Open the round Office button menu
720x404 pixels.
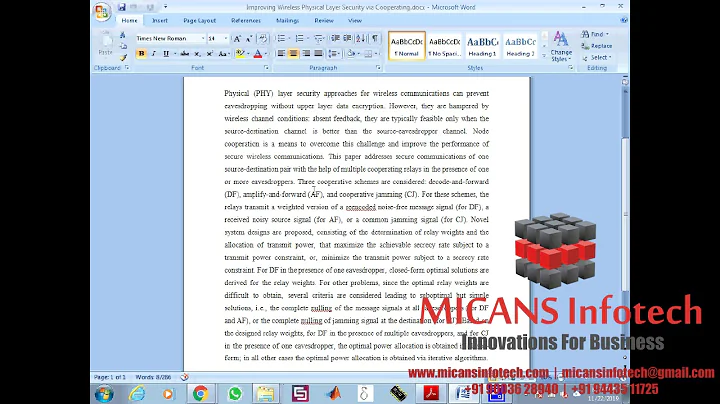[x=102, y=11]
